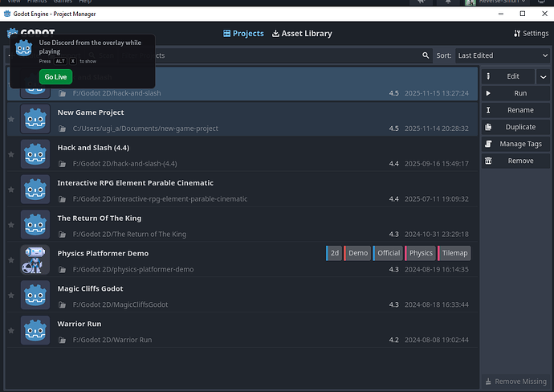Favorite the Magic Cliffs Godot project star
This screenshot has width=554, height=392.
point(11,296)
